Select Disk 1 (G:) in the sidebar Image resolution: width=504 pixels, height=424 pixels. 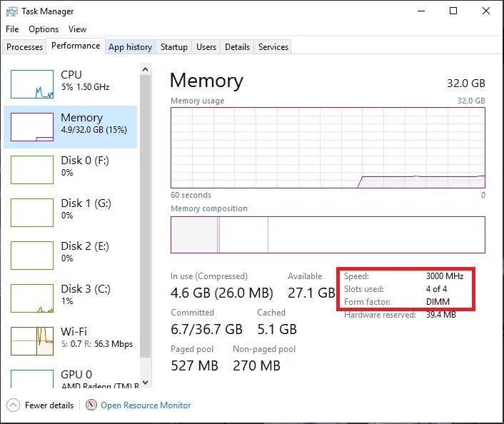70,213
